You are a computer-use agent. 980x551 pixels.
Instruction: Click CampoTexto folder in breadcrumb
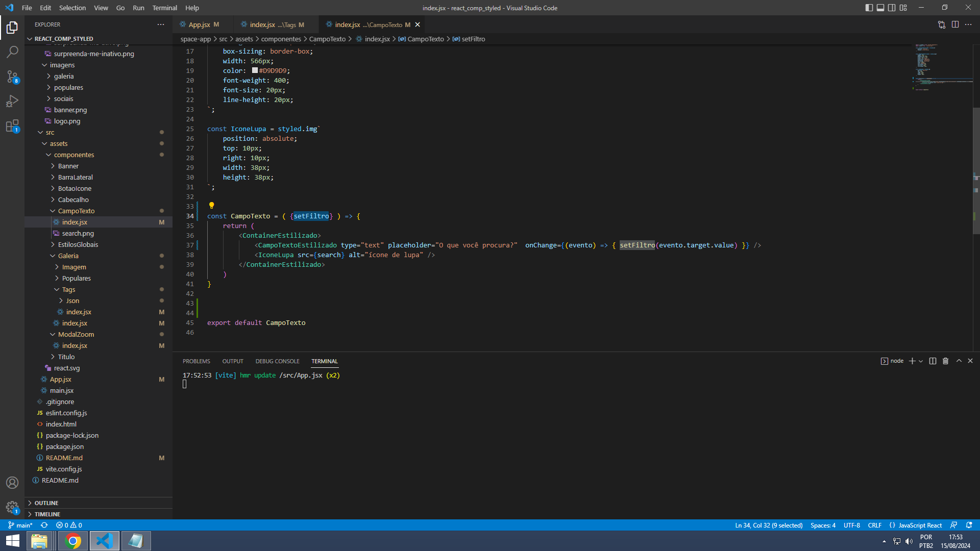coord(327,39)
